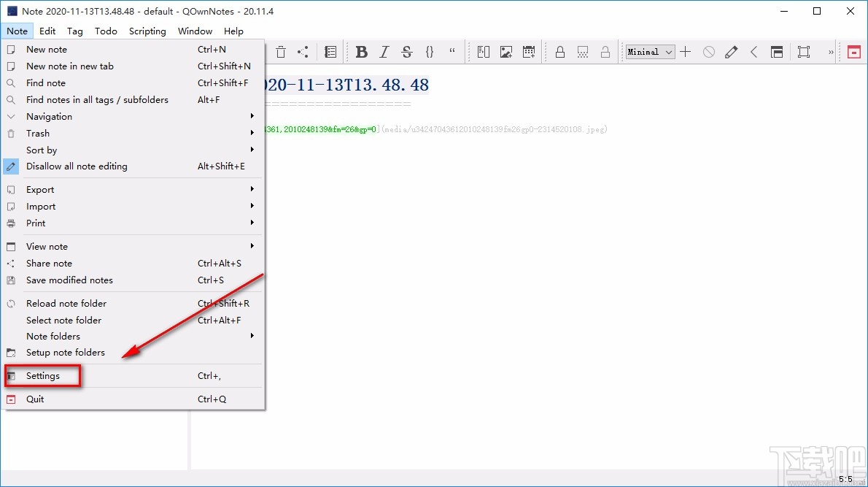Screen dimensions: 868x487
Task: Click the left angle bracket toolbar icon
Action: pyautogui.click(x=754, y=52)
